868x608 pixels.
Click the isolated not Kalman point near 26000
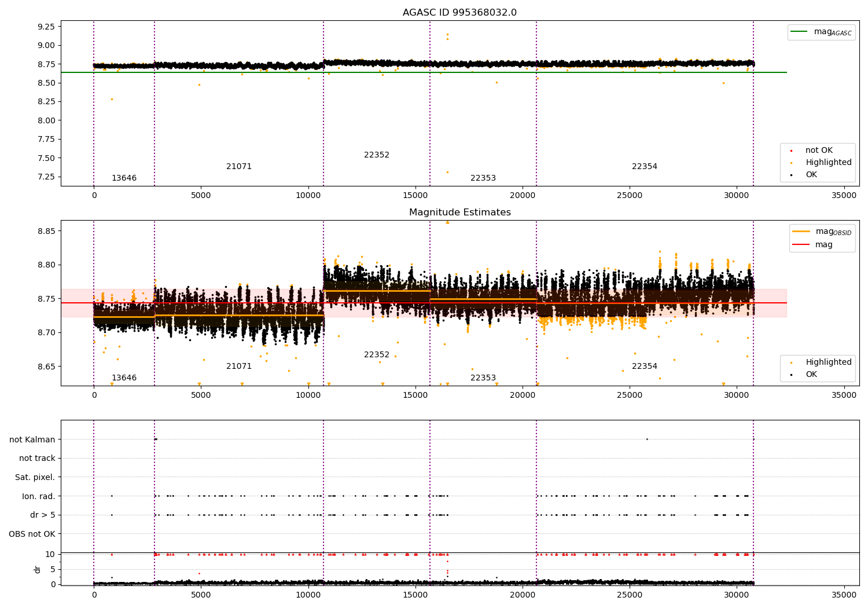pos(647,439)
